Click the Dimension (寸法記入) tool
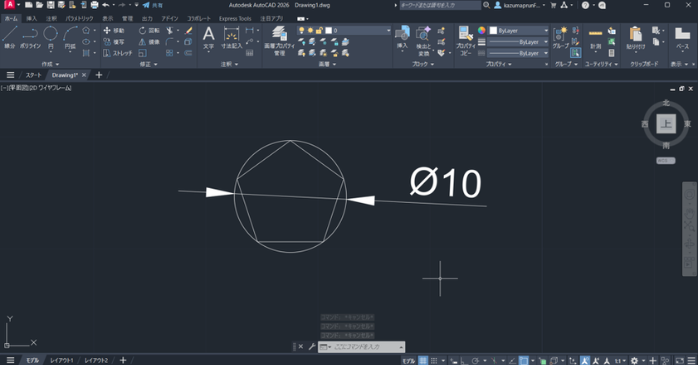Screen dimensions: 698x365 (231, 38)
